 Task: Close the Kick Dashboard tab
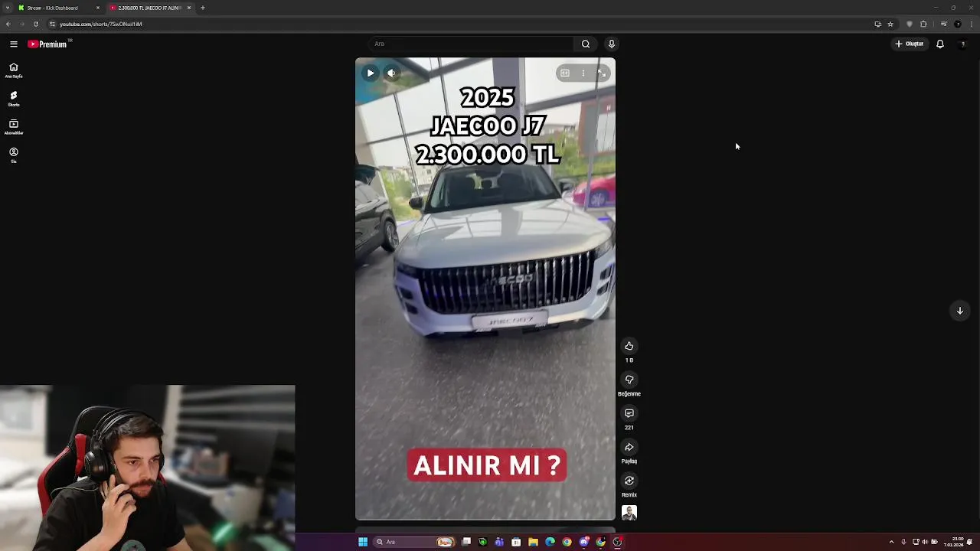click(x=98, y=8)
